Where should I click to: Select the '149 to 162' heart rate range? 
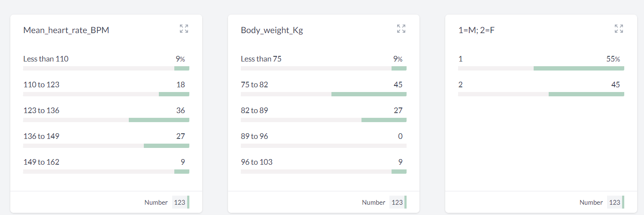click(106, 166)
